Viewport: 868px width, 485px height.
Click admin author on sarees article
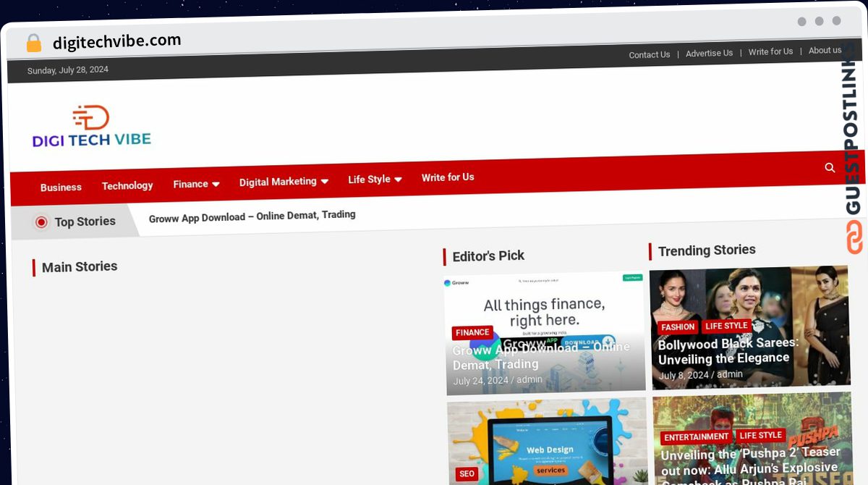[730, 374]
